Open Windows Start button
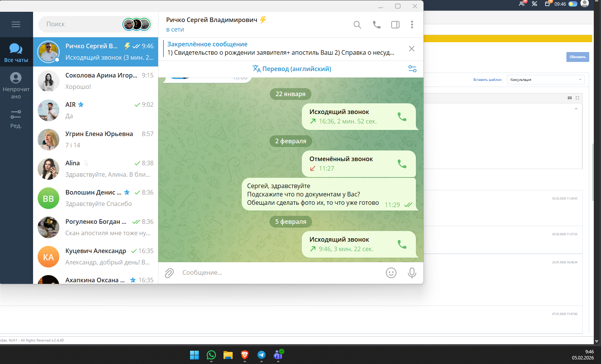The height and width of the screenshot is (364, 601). point(194,355)
